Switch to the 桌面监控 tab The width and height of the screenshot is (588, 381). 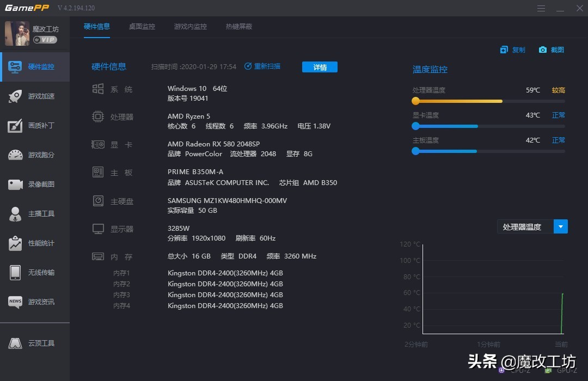coord(142,27)
